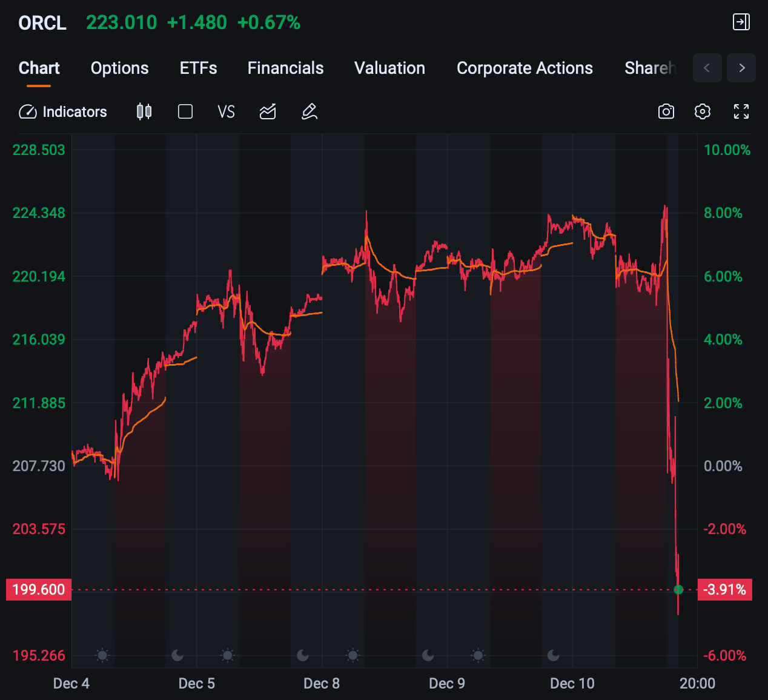
Task: Switch chart type using candlestick icon
Action: [x=144, y=111]
